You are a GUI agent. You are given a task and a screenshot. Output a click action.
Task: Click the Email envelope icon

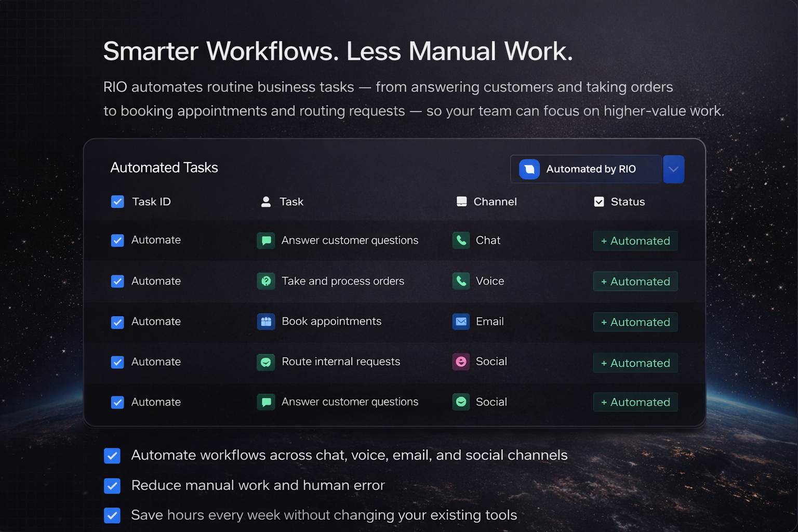pos(461,322)
